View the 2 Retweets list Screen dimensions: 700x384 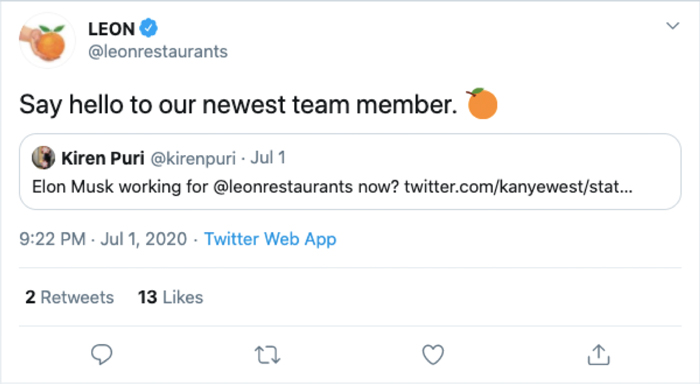(70, 297)
